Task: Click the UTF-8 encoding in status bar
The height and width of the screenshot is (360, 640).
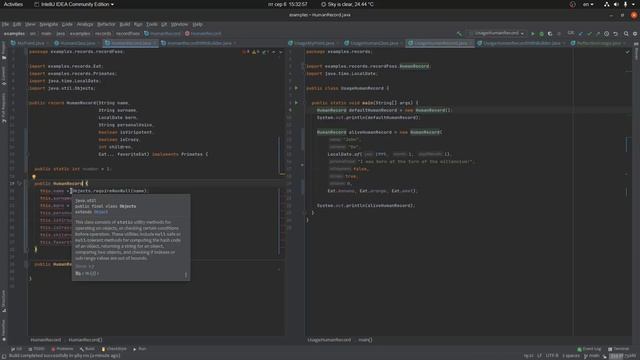Action: [x=552, y=356]
